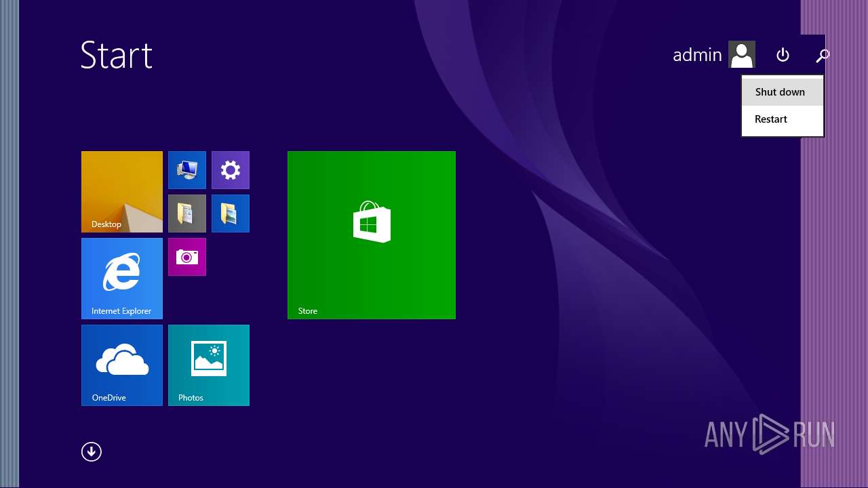Launch the This PC tile
868x488 pixels.
[187, 170]
